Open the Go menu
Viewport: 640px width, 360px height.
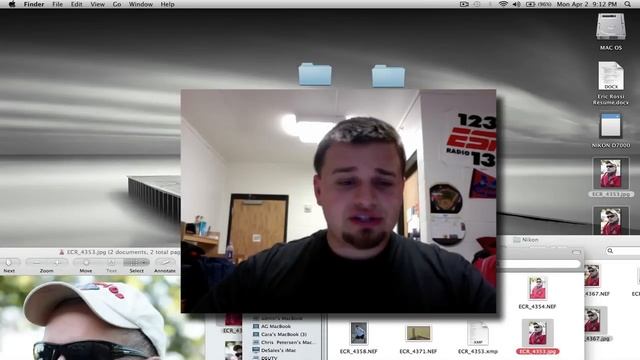(117, 4)
